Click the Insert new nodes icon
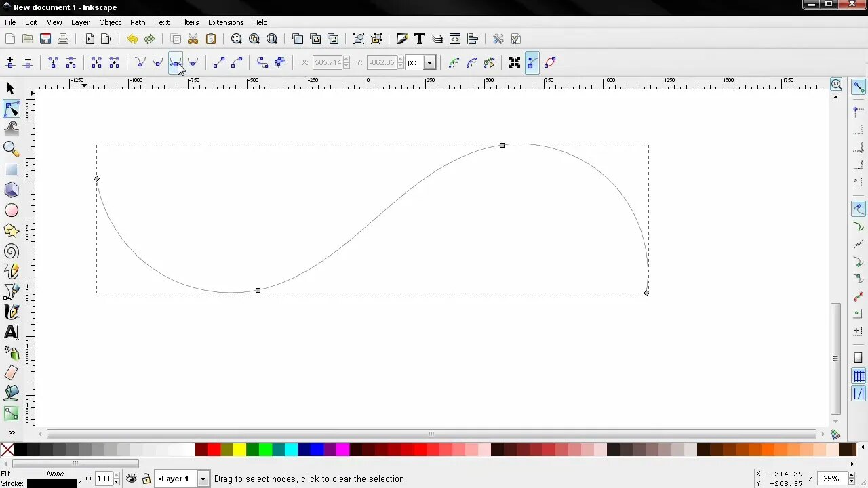868x488 pixels. (10, 62)
